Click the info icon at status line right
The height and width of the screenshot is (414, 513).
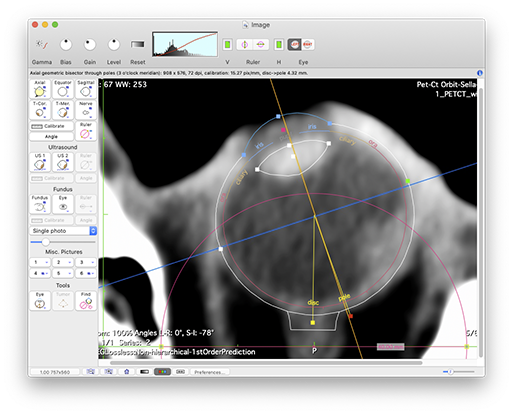point(480,73)
